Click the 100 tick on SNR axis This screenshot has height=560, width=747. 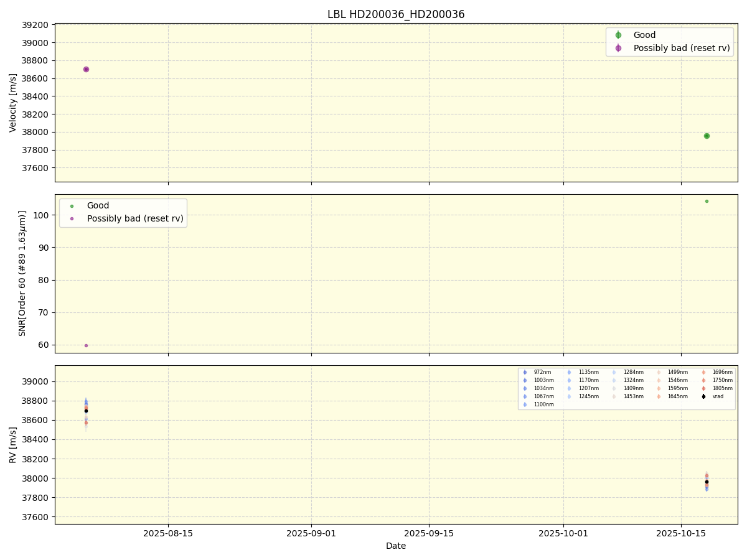point(41,215)
